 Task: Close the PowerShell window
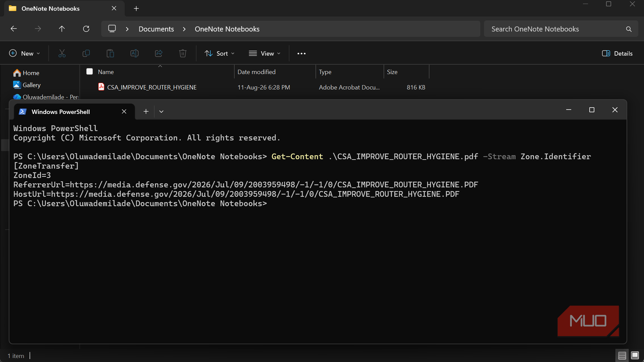coord(615,110)
